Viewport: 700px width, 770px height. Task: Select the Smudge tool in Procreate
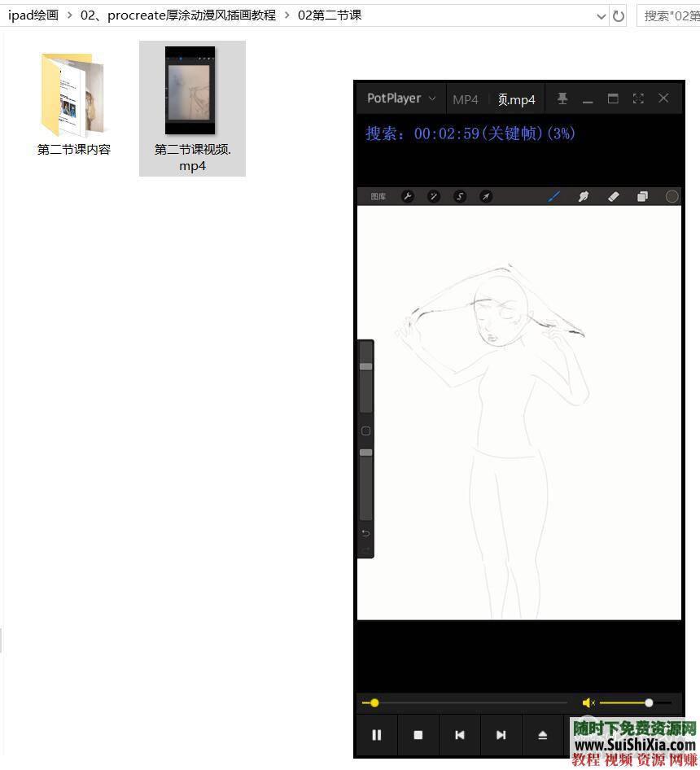(x=584, y=196)
